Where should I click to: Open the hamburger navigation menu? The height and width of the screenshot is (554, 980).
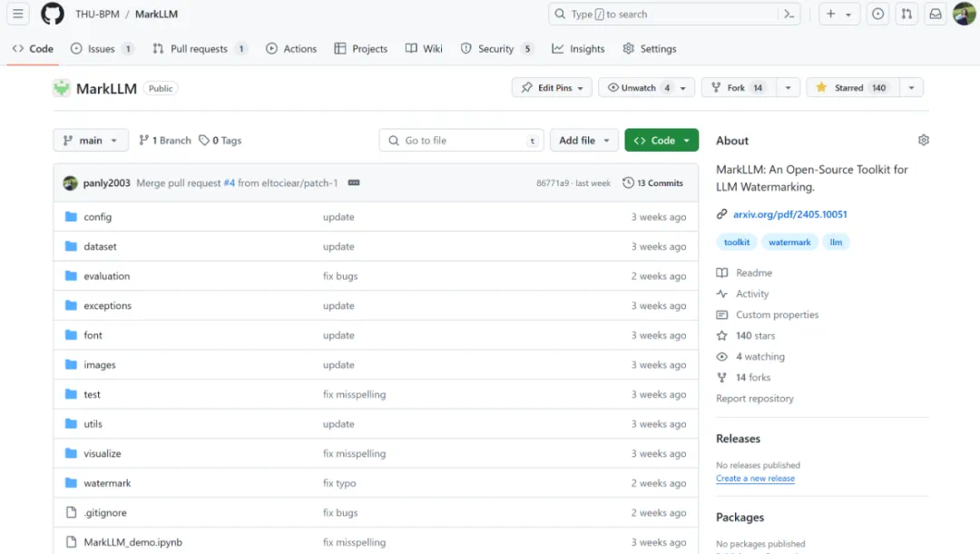click(18, 15)
